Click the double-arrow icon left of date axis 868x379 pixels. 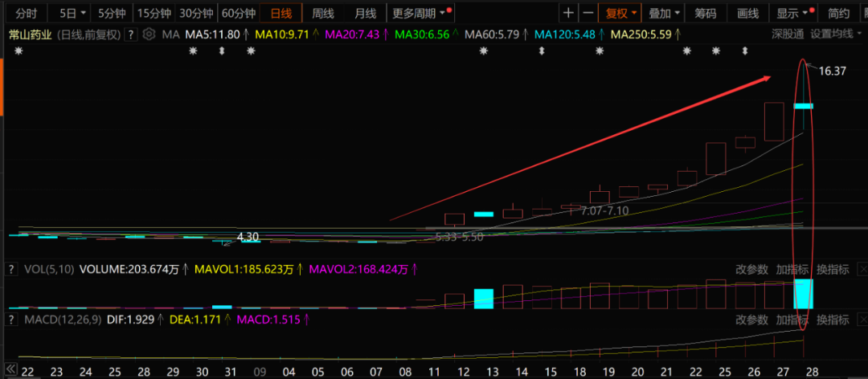(10, 369)
